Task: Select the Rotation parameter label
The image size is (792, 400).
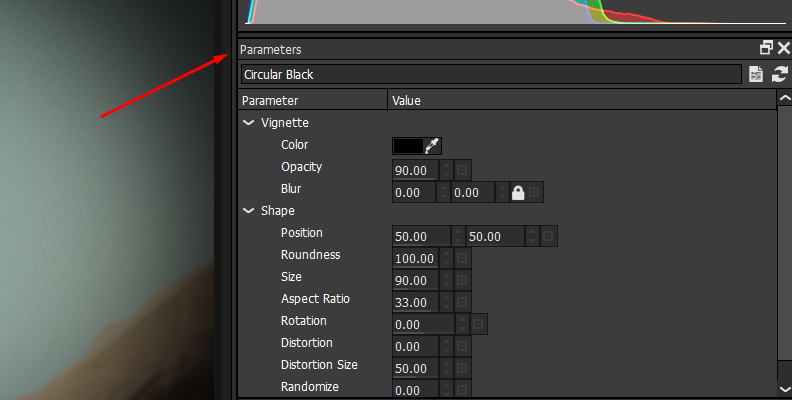Action: [x=304, y=321]
